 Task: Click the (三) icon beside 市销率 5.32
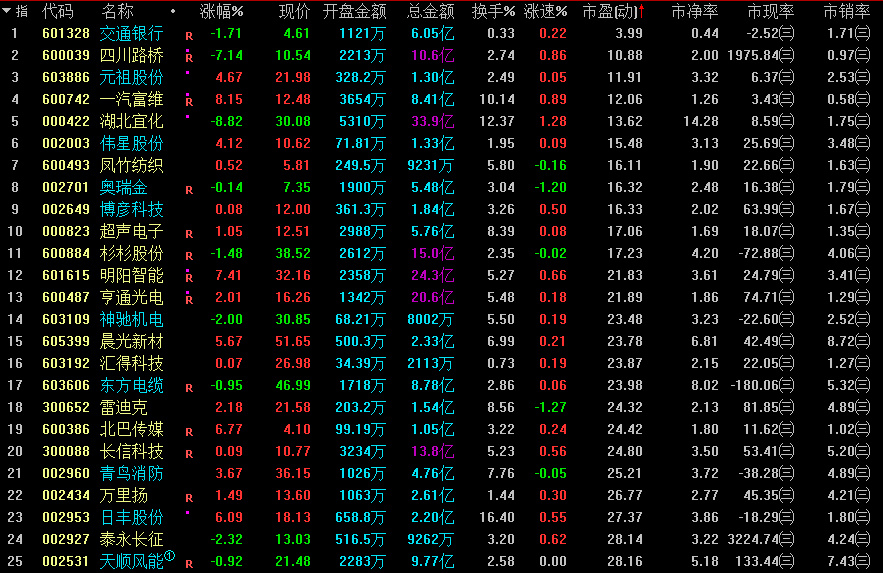(863, 385)
